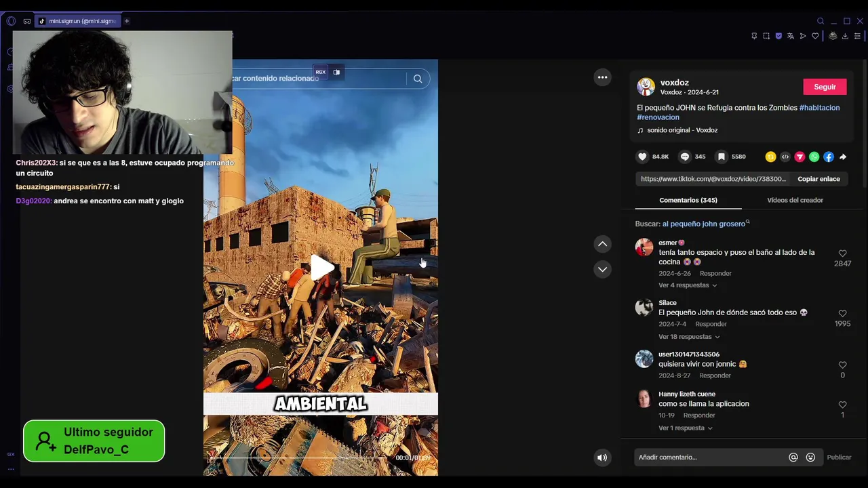Viewport: 868px width, 488px height.
Task: Click the Copiar enlace button
Action: click(x=818, y=179)
